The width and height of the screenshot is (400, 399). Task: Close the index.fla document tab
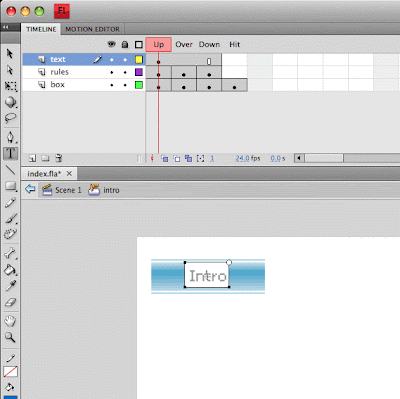[69, 174]
